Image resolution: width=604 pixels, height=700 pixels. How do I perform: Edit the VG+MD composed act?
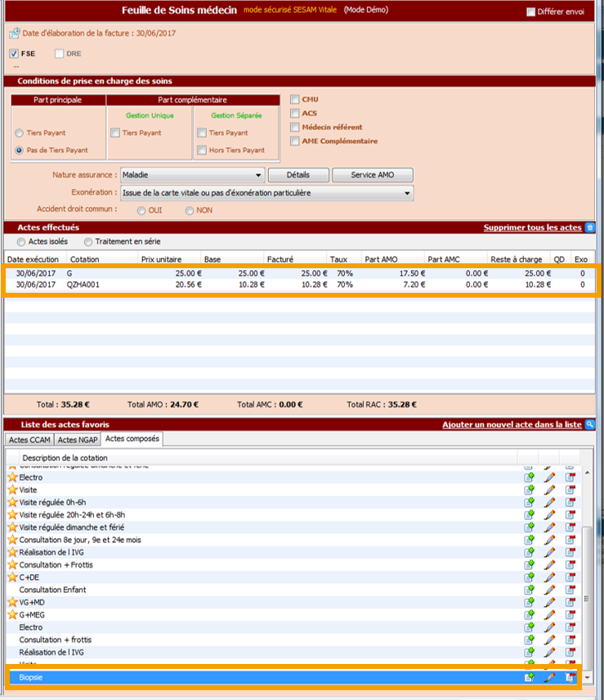tap(549, 602)
